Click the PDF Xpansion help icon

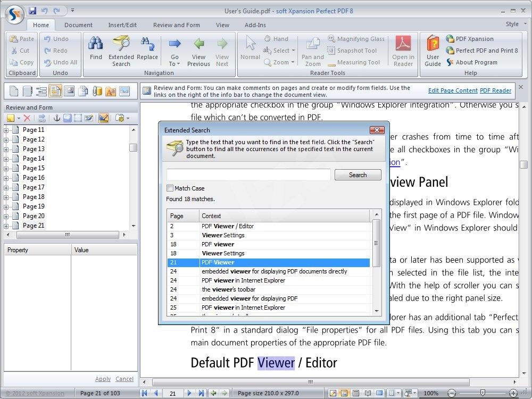tap(450, 39)
